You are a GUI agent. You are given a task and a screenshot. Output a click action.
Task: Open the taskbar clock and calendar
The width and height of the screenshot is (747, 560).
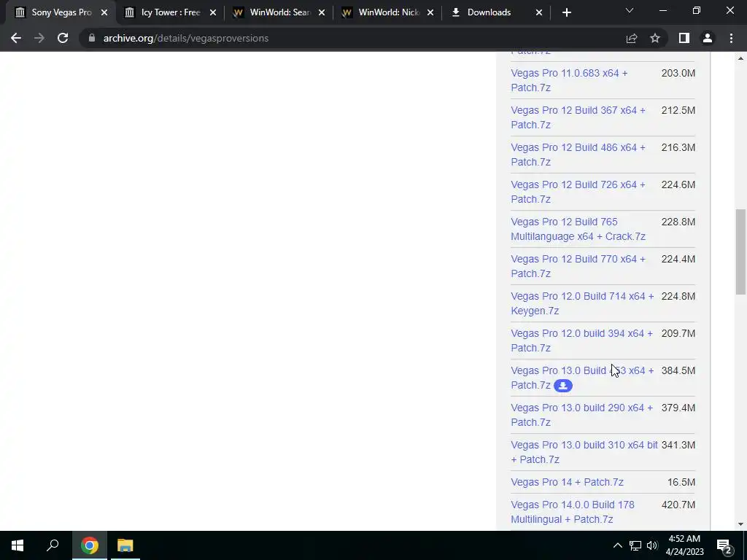pos(684,545)
